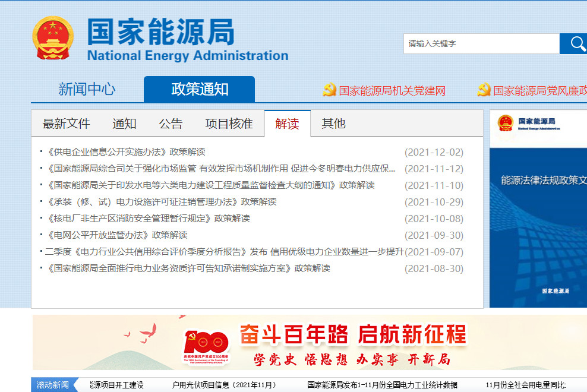Open the 其他 sub-tab

333,124
